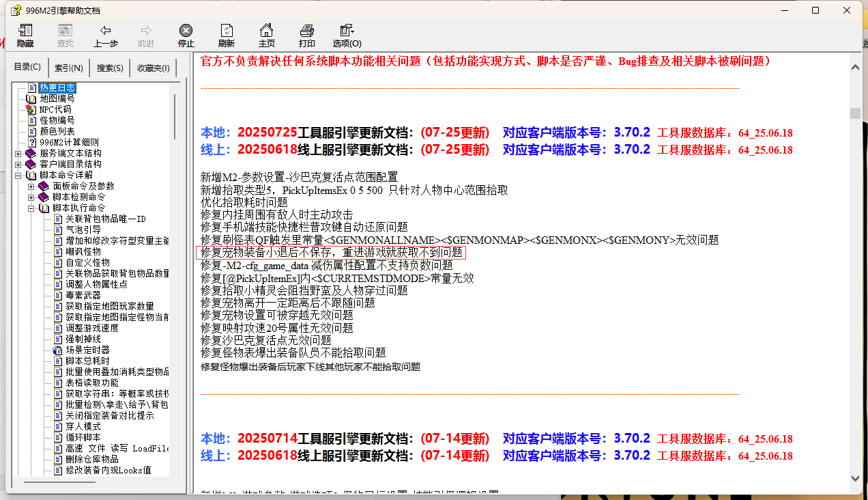Click the page icon beside 怪物编号
This screenshot has width=868, height=500.
[x=31, y=120]
